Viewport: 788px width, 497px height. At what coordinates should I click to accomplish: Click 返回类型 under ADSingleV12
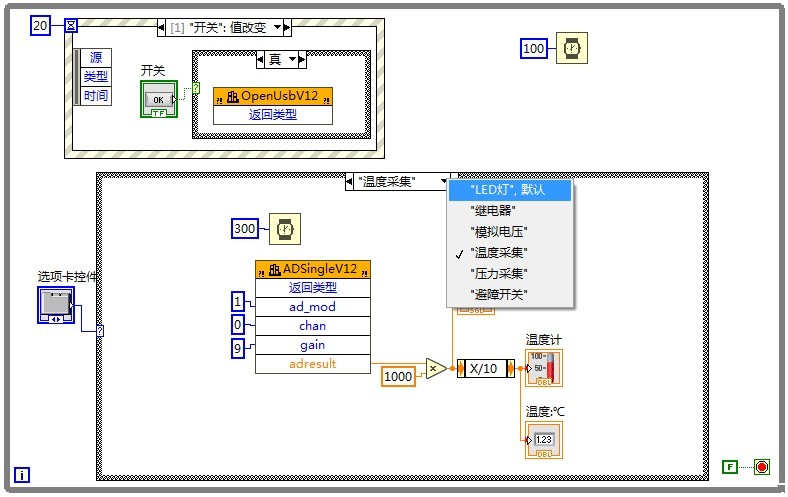[x=313, y=287]
